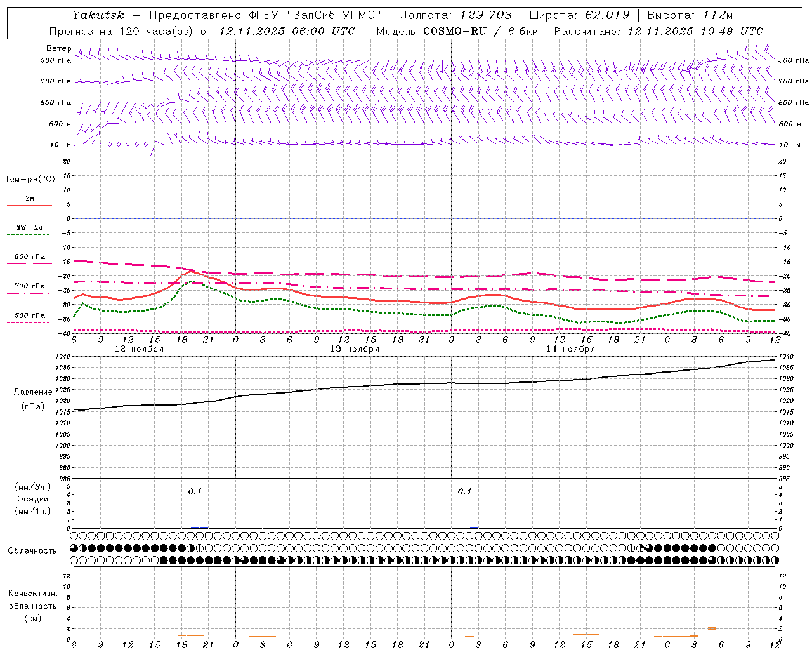Click the Ветер panel label

tap(59, 48)
